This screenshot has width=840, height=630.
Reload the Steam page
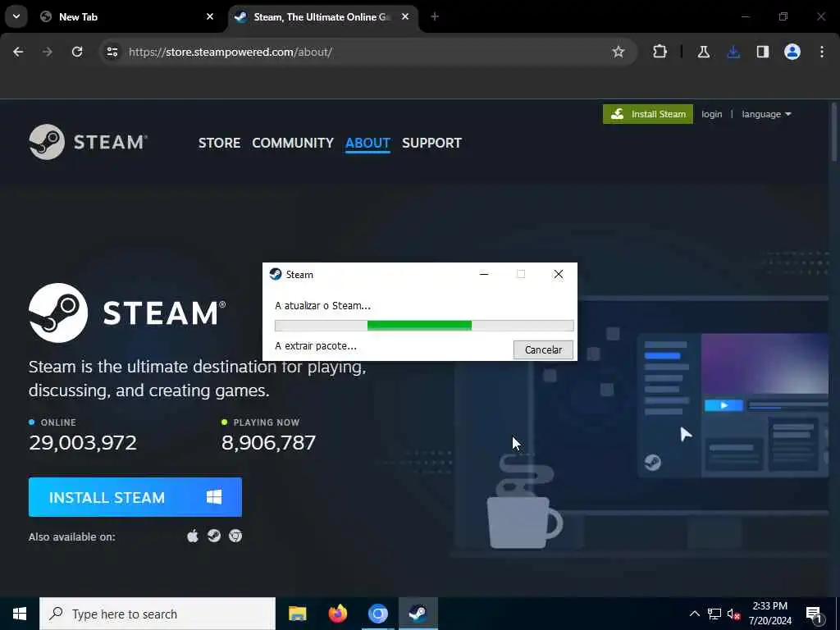(x=77, y=52)
